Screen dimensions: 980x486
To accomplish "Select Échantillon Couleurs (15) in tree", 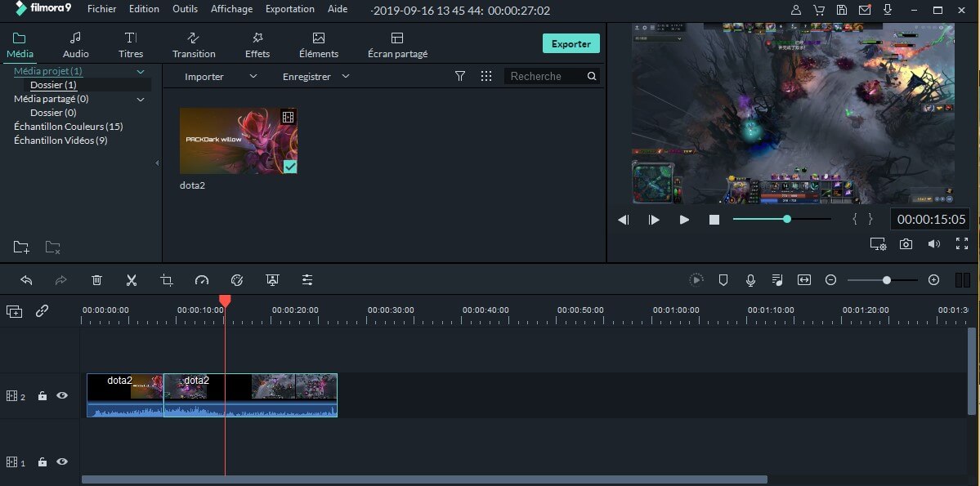I will tap(69, 126).
